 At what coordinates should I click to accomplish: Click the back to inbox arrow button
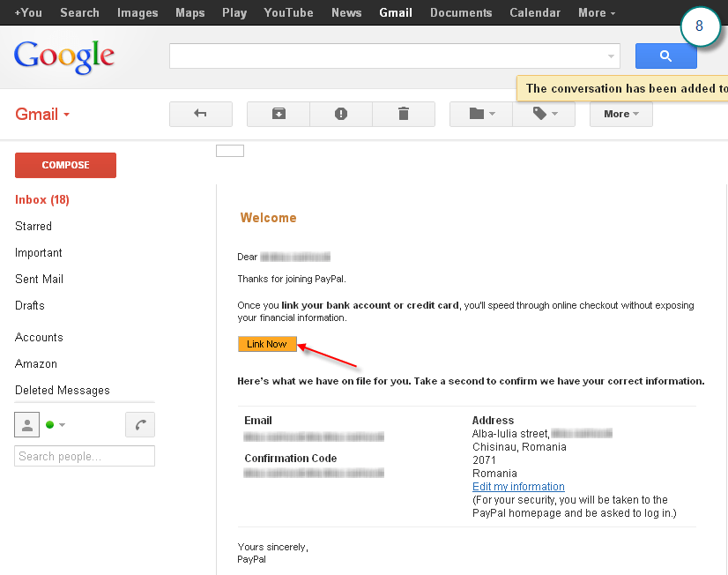[x=201, y=114]
